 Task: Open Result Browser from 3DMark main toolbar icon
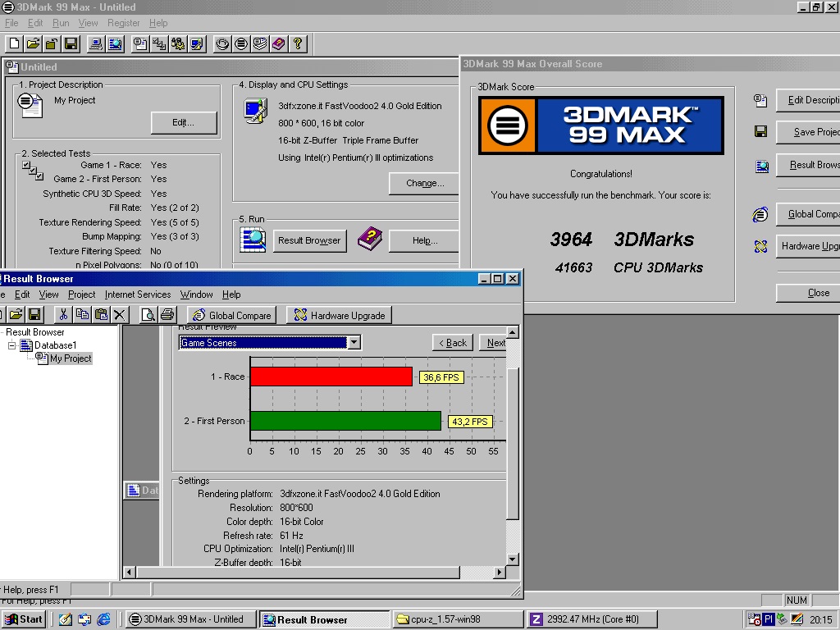point(115,43)
